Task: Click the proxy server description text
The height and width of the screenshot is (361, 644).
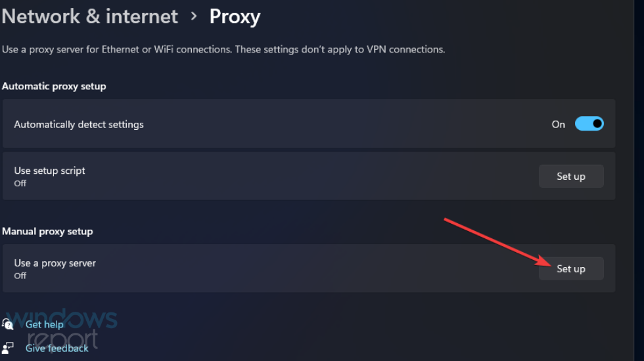Action: point(223,49)
